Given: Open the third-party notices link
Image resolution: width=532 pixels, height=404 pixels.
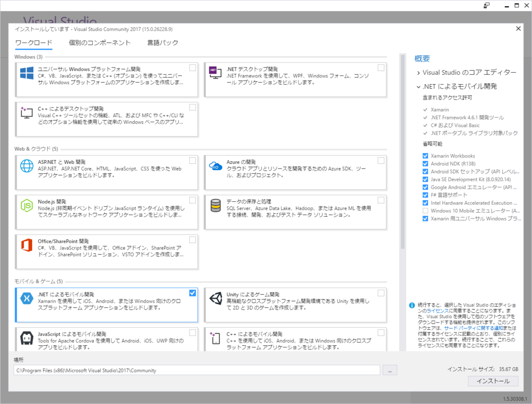Looking at the screenshot, I should click(x=474, y=328).
